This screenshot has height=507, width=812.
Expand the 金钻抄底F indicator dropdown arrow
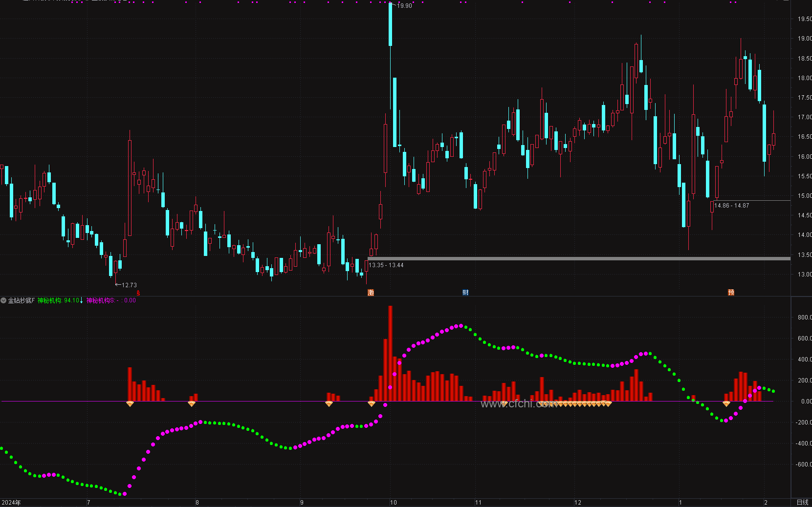click(3, 300)
